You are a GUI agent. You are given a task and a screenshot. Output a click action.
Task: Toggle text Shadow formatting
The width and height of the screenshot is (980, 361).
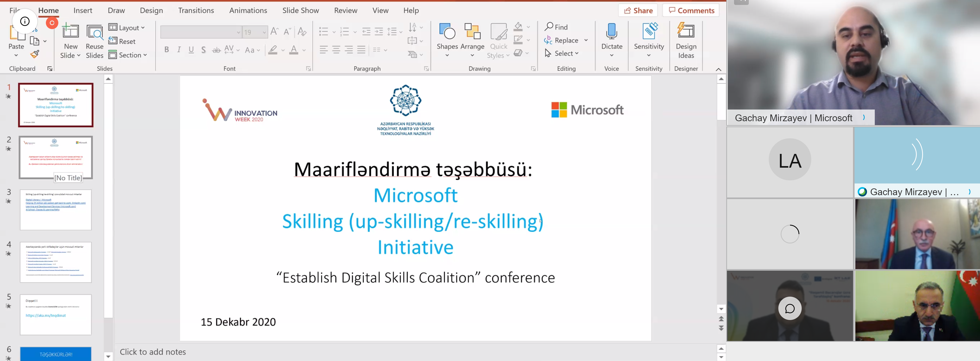pos(203,50)
